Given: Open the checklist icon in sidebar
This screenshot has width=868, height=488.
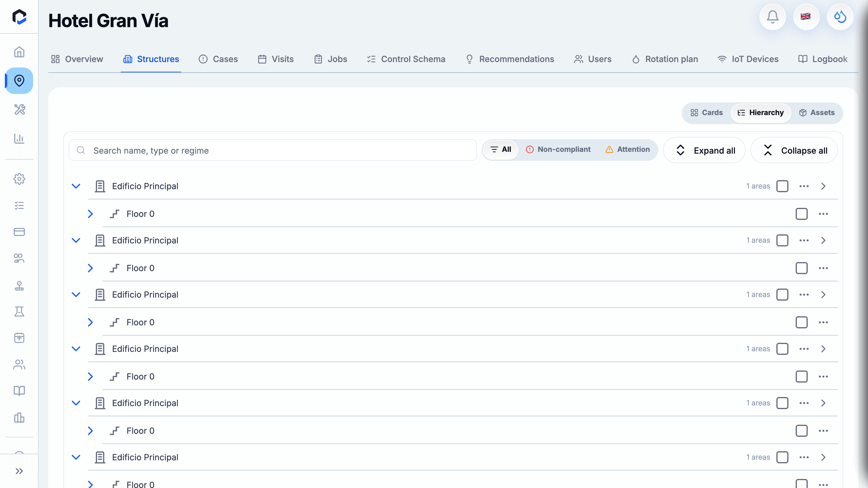Looking at the screenshot, I should [x=19, y=205].
